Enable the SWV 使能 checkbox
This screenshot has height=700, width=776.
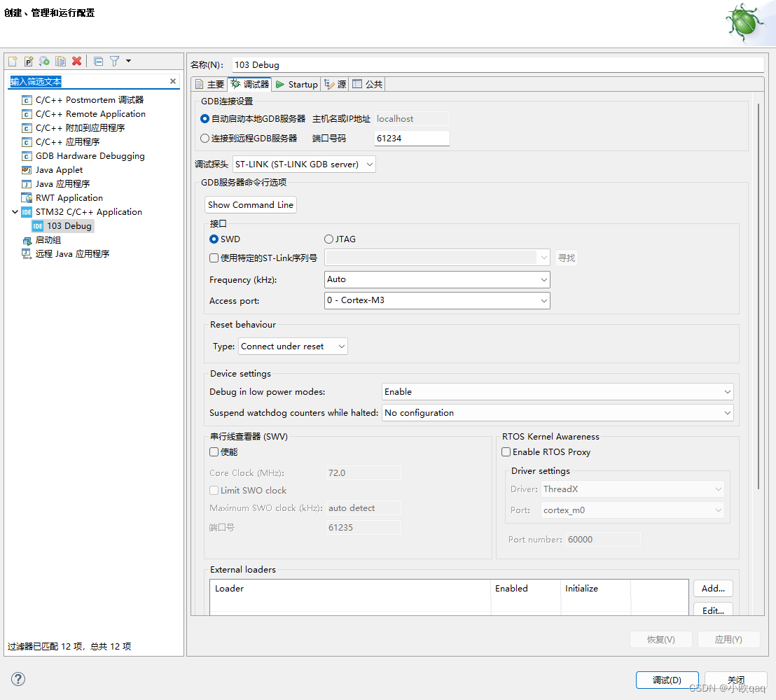point(214,451)
